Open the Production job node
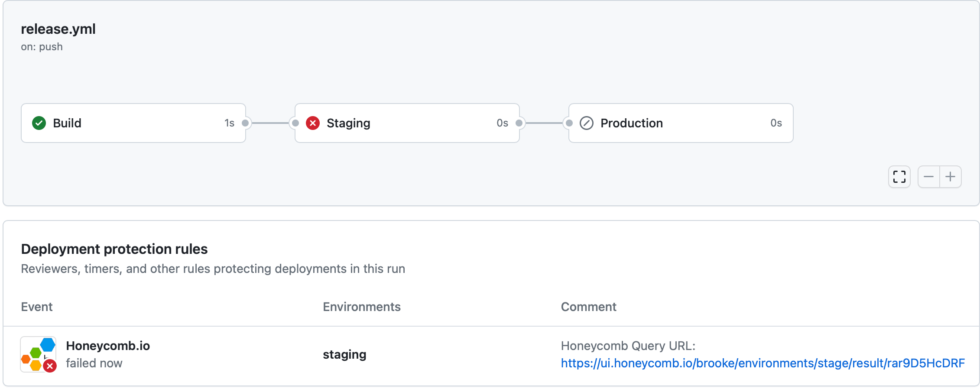This screenshot has width=980, height=389. pyautogui.click(x=681, y=123)
